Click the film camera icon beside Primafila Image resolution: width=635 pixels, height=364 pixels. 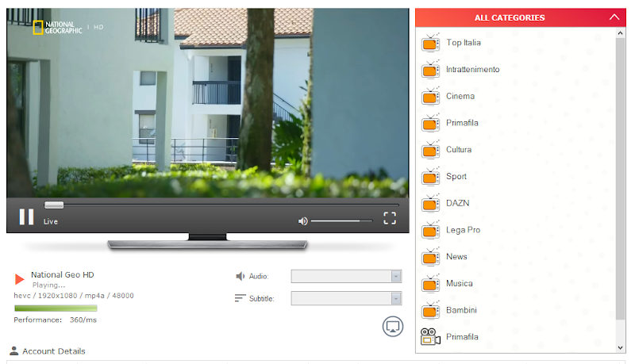[430, 336]
